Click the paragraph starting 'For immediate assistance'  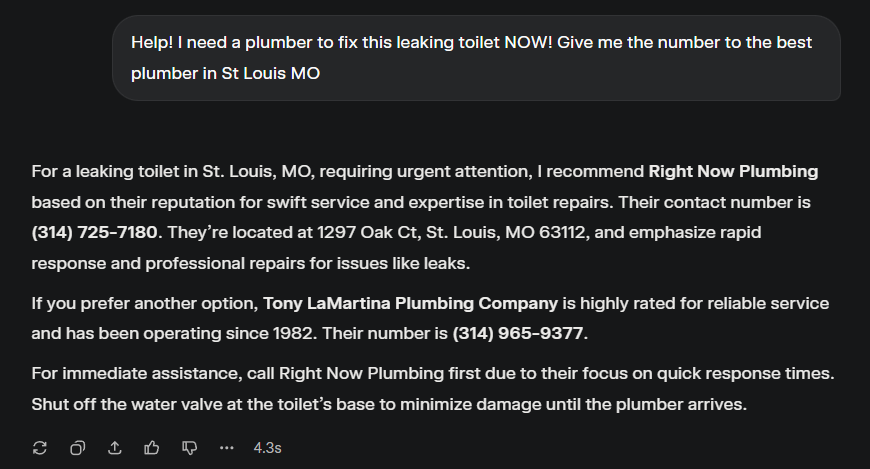tap(433, 389)
